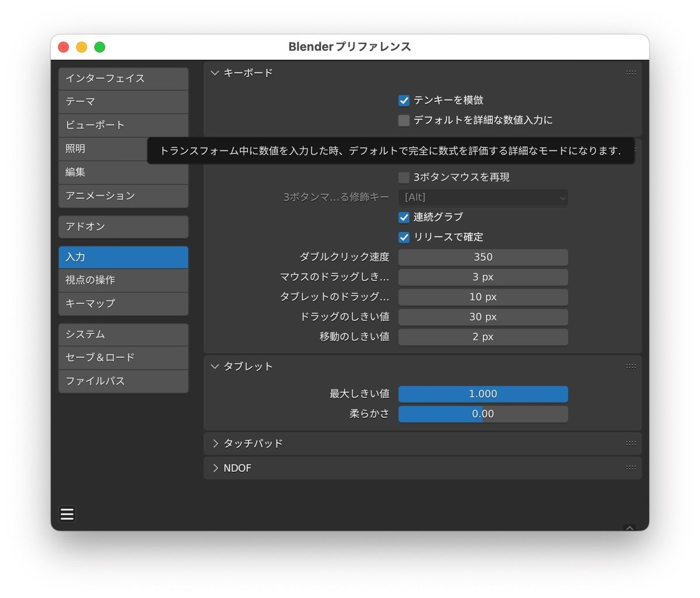Enable 3ボタンマウスを再現 checkbox
700x598 pixels.
[x=404, y=177]
